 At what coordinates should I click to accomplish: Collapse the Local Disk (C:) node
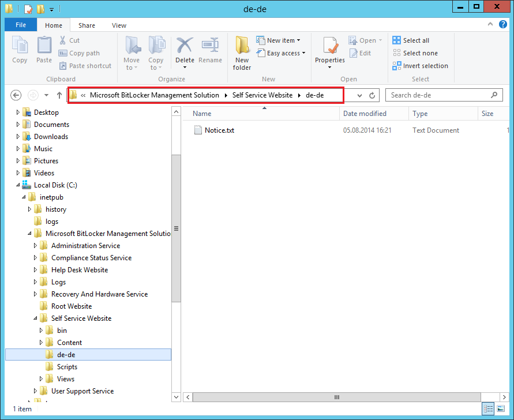click(18, 185)
